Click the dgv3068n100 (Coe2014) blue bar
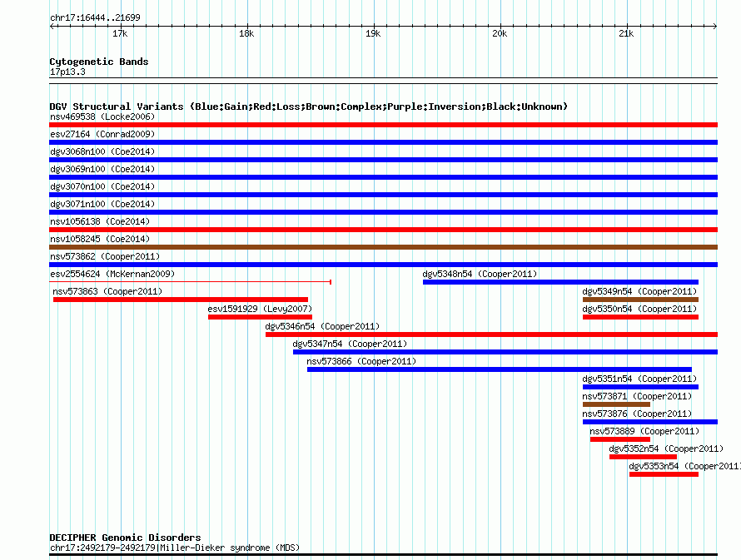The height and width of the screenshot is (560, 741). tap(383, 160)
